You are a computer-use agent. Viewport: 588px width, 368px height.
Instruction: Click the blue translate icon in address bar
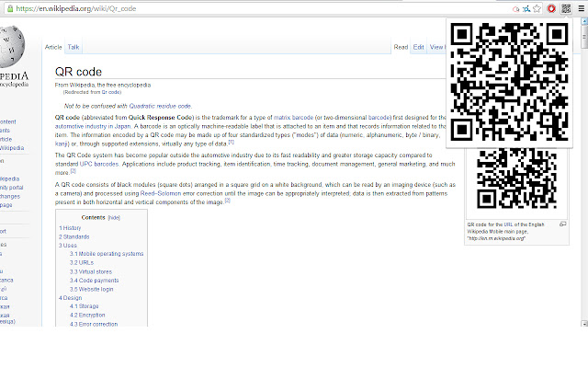(526, 8)
